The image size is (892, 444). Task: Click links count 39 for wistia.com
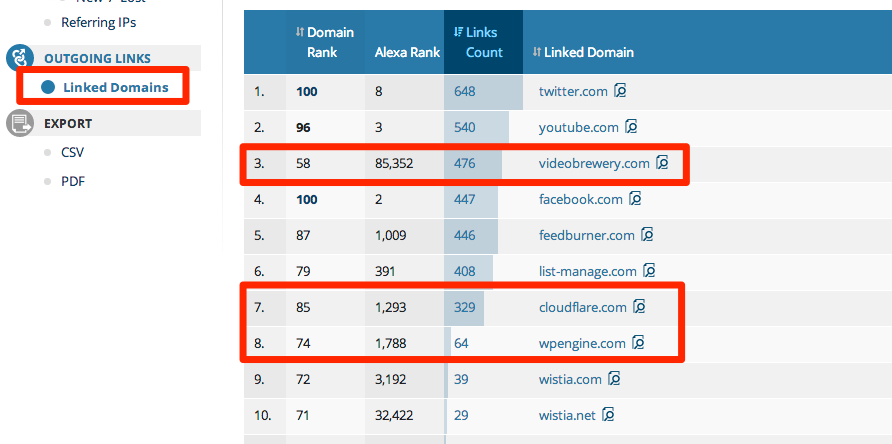461,379
